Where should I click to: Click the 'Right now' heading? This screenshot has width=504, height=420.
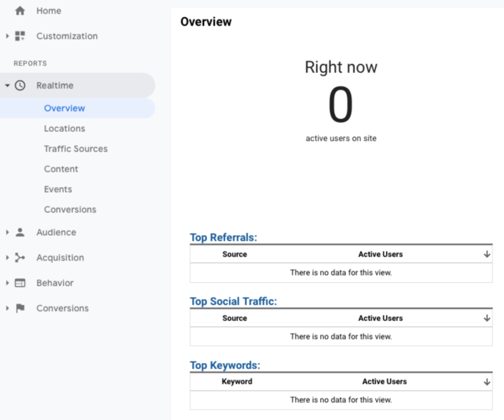341,67
